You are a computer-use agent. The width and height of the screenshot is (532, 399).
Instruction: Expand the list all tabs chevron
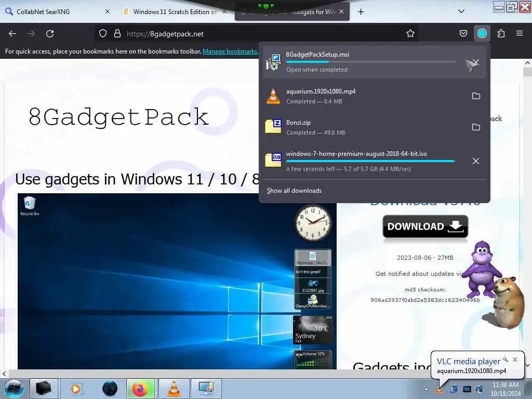tap(461, 11)
